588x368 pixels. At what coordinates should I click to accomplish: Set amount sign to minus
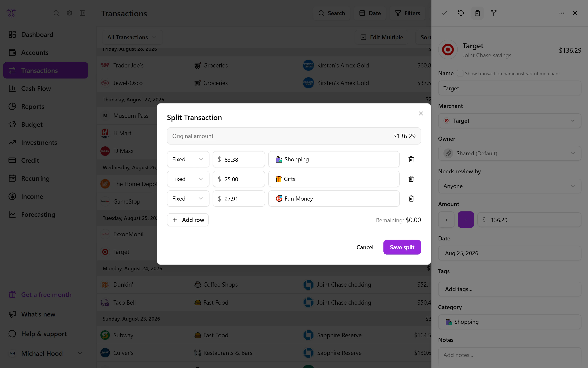tap(465, 220)
